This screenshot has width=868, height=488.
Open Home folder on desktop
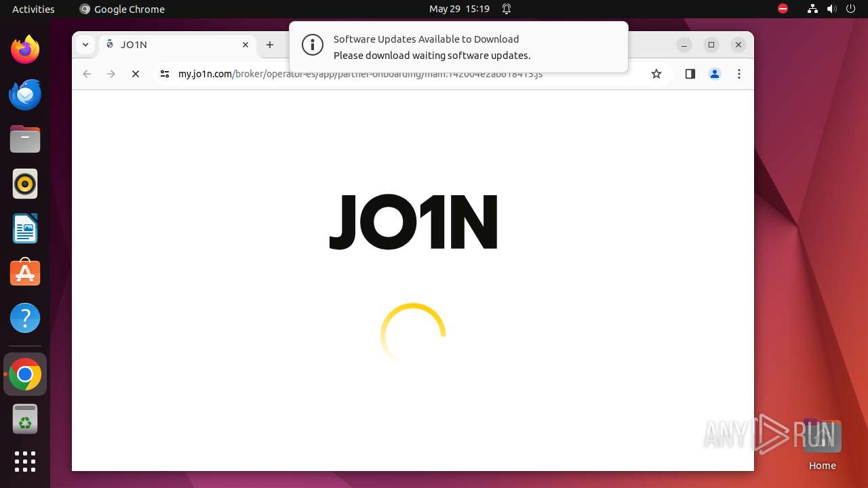(x=822, y=445)
